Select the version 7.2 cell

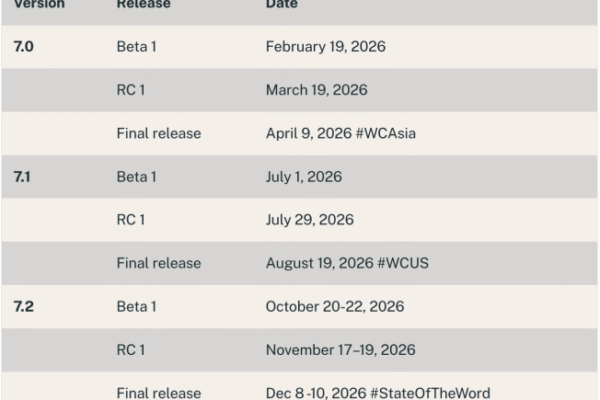tap(23, 307)
